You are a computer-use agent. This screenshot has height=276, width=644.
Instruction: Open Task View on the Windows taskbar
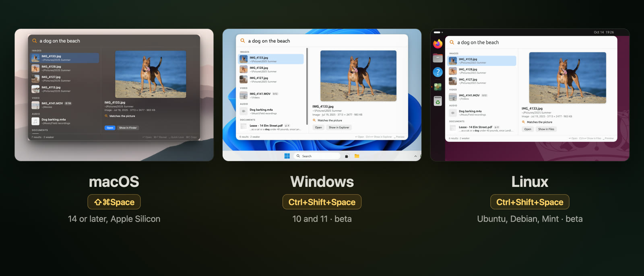pos(347,156)
